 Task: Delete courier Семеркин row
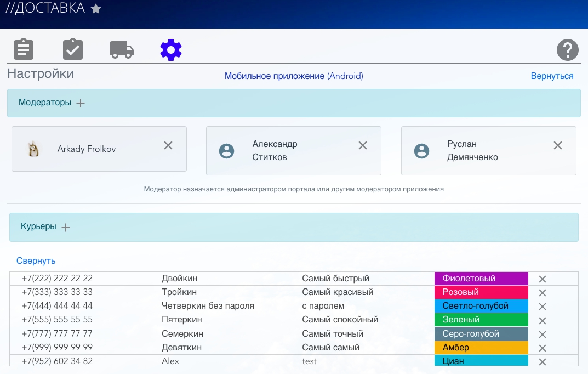coord(543,335)
